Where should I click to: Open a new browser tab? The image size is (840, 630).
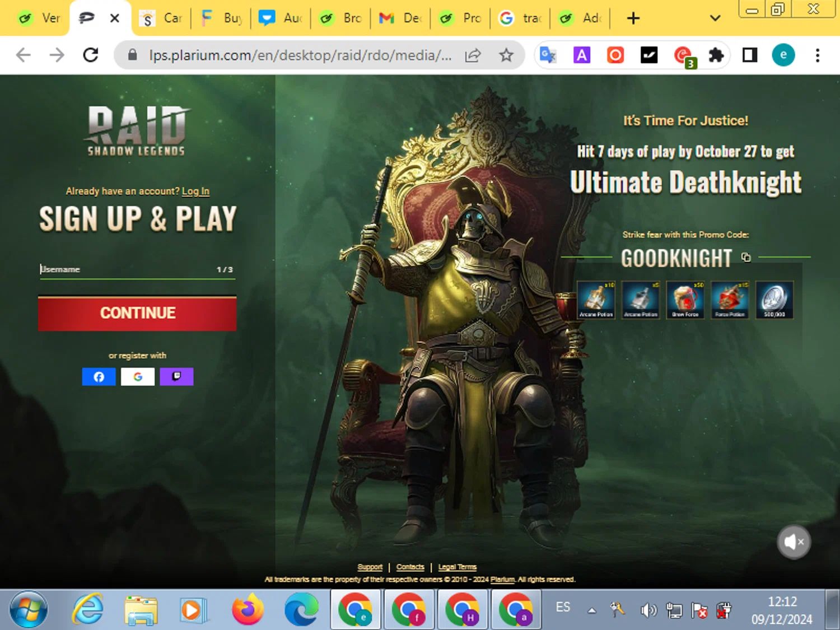(633, 18)
